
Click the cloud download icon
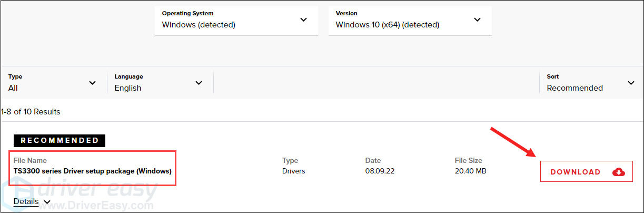619,172
